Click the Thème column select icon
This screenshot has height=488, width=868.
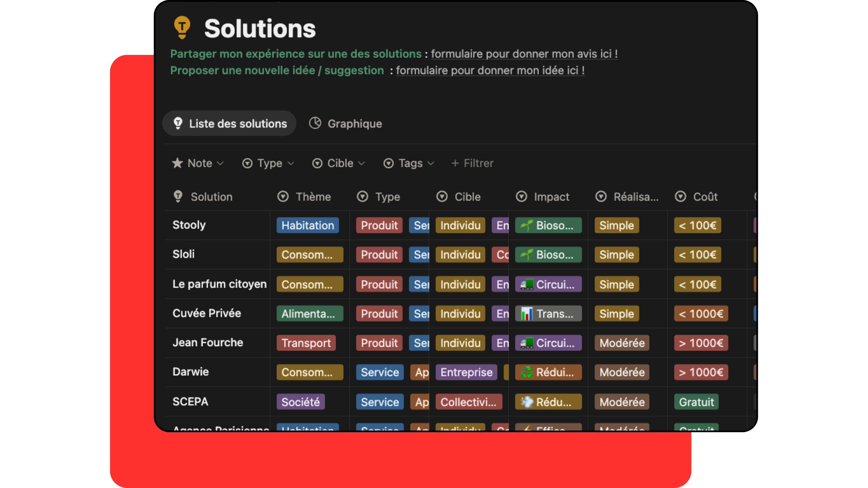point(283,197)
